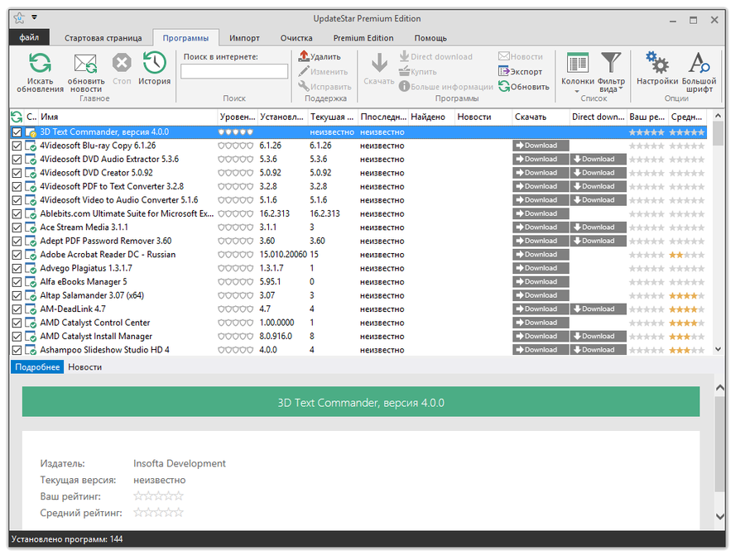The image size is (745, 560).
Task: Click the Large font magnifier icon
Action: pyautogui.click(x=699, y=64)
